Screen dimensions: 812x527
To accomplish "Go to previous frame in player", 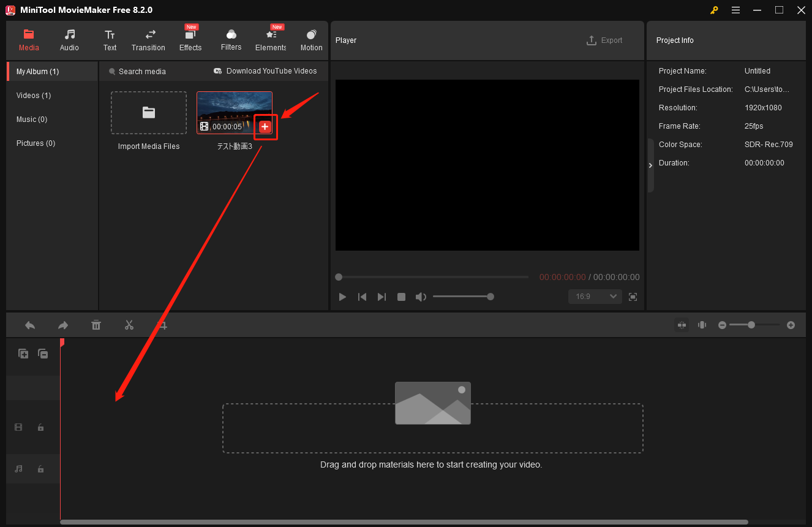I will tap(363, 297).
